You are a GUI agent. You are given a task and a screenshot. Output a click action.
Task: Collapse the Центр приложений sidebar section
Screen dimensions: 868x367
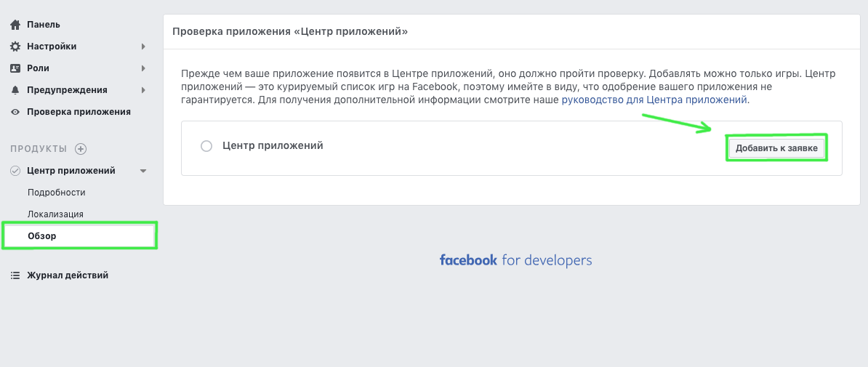143,171
